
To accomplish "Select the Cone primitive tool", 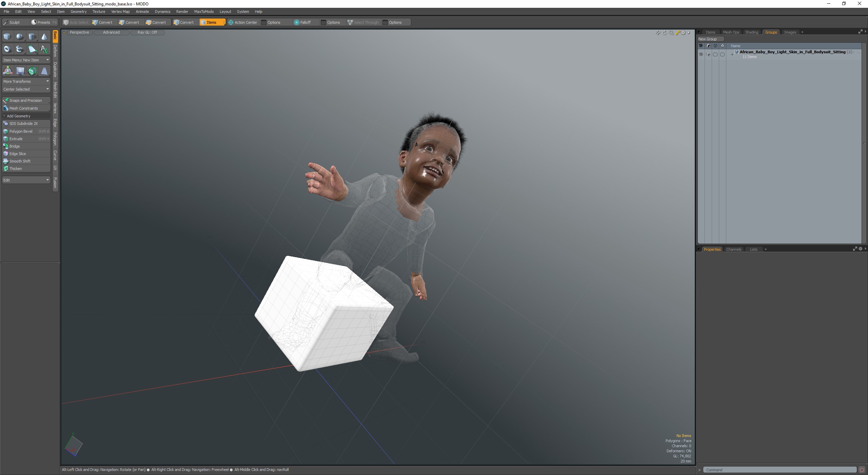I will 44,37.
